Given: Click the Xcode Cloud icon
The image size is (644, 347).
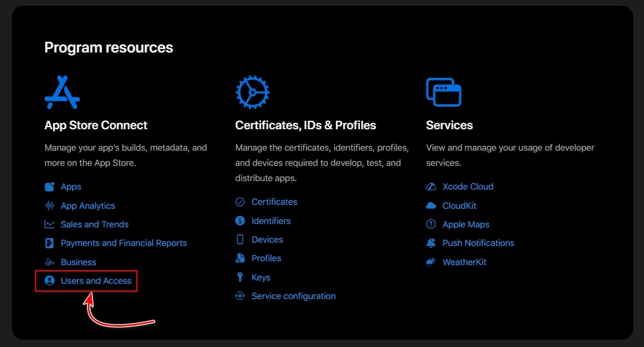Looking at the screenshot, I should [430, 186].
